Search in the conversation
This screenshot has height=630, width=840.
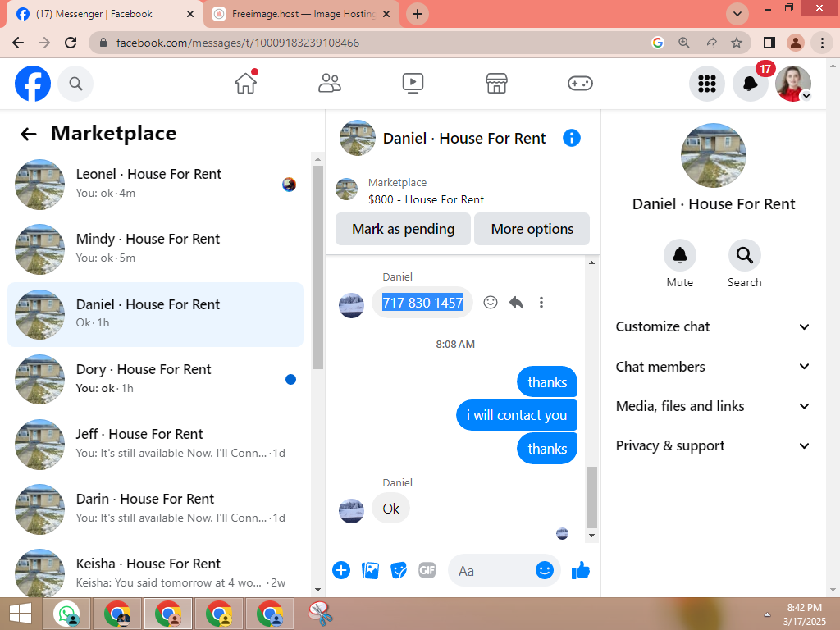(744, 256)
